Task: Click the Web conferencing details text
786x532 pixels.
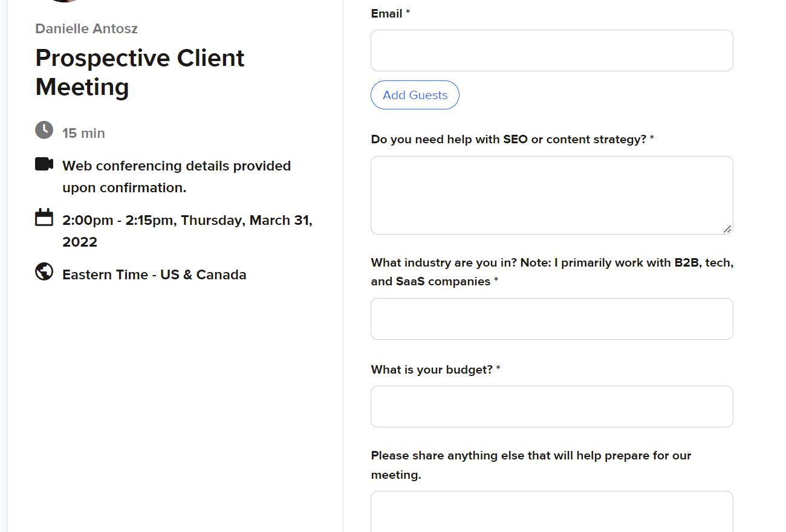Action: (x=177, y=177)
